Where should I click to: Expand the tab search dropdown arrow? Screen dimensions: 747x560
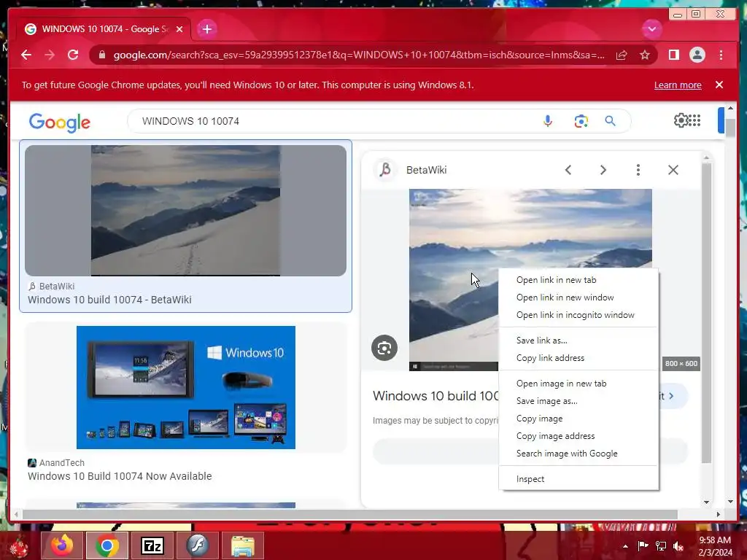click(x=651, y=29)
